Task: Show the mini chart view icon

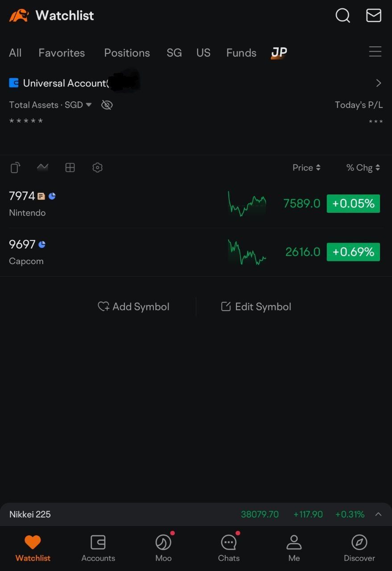Action: click(x=42, y=167)
